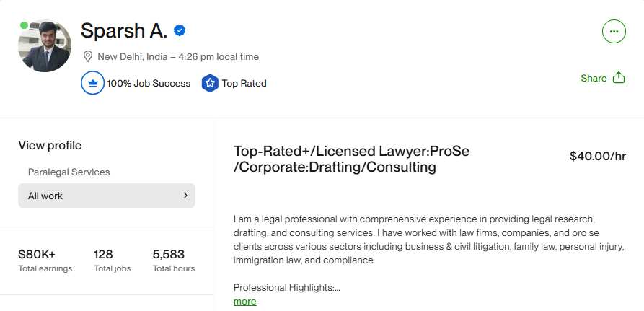
Task: Select the All work profile view
Action: (107, 195)
